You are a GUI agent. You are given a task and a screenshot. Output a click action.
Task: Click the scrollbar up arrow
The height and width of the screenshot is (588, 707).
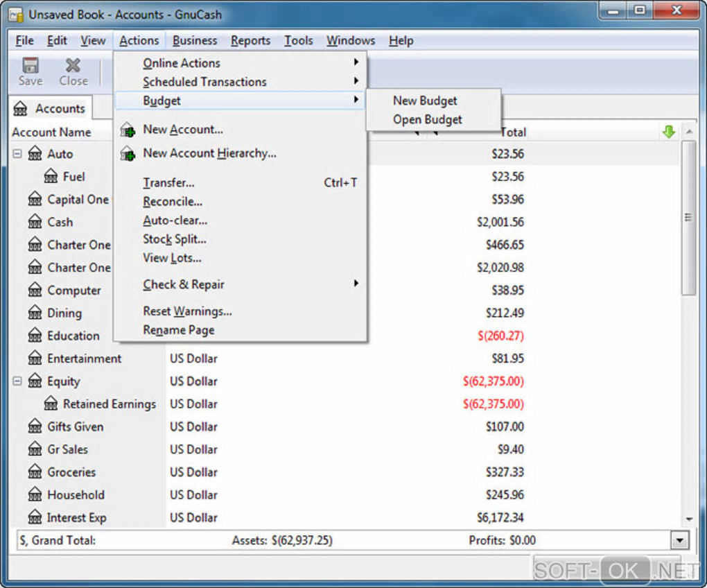(x=688, y=132)
